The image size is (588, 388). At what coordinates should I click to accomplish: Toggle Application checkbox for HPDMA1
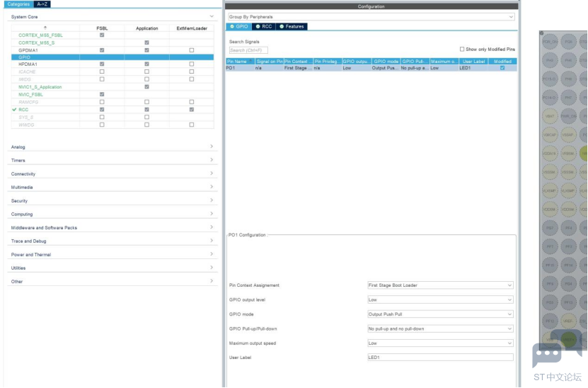[x=146, y=64]
